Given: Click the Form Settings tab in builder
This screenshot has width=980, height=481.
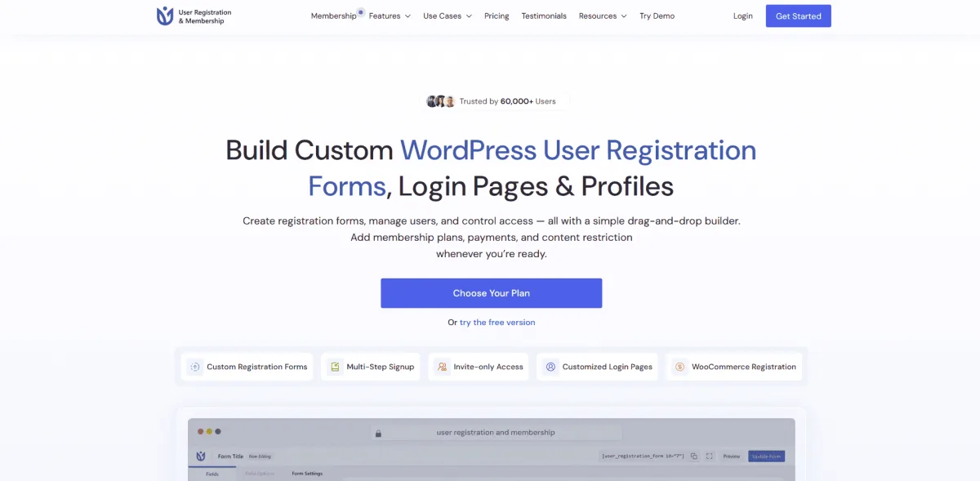Looking at the screenshot, I should (x=307, y=474).
